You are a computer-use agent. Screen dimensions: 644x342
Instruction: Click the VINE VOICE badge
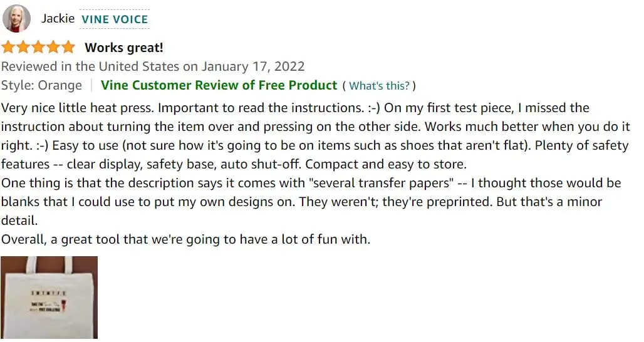click(x=115, y=19)
